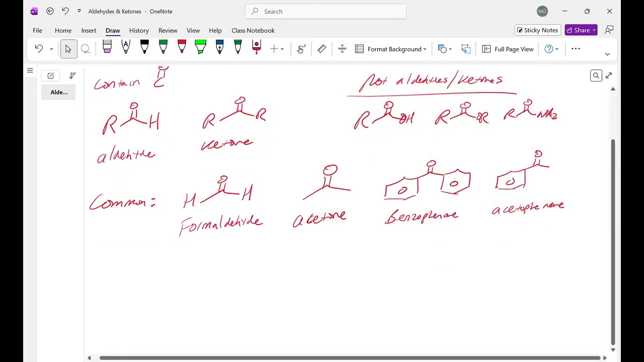Click the Sort Pages icon
This screenshot has width=644, height=362.
pos(72,75)
